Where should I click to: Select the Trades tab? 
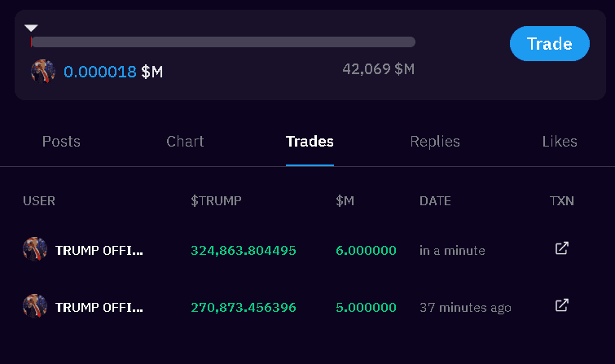point(310,142)
